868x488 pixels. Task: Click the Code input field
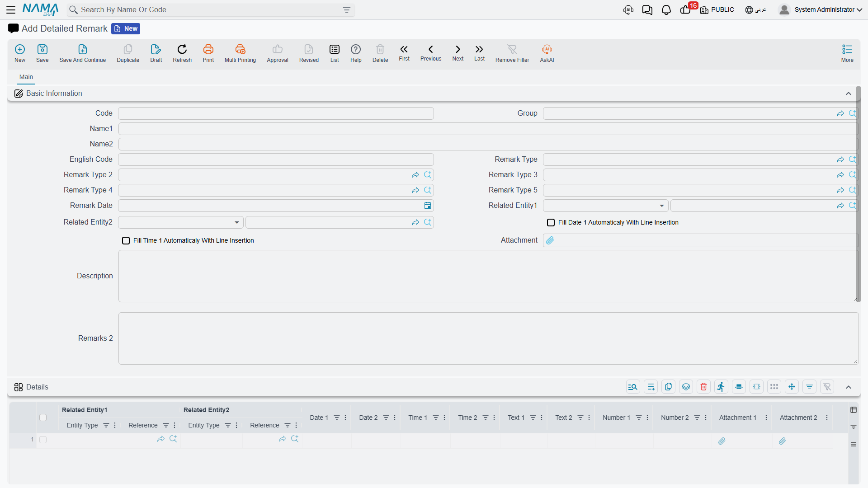point(276,113)
